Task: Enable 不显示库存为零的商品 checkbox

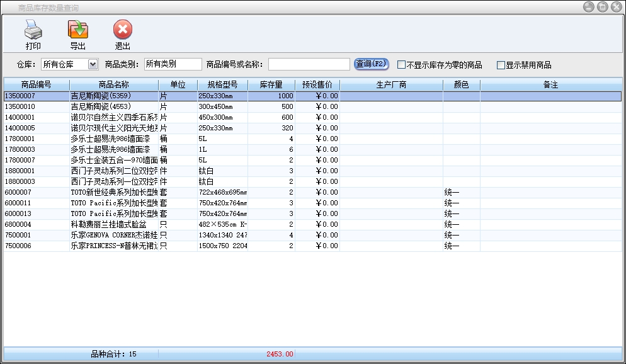Action: (x=401, y=65)
